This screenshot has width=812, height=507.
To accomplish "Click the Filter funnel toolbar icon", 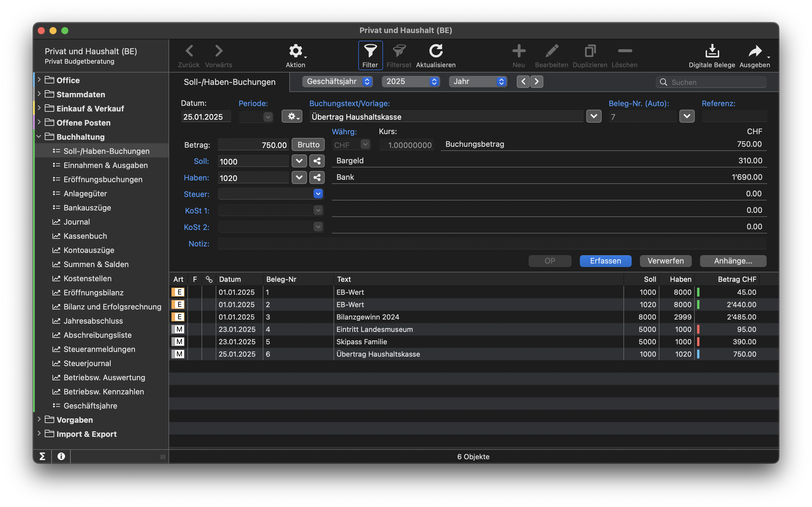I will [x=370, y=51].
